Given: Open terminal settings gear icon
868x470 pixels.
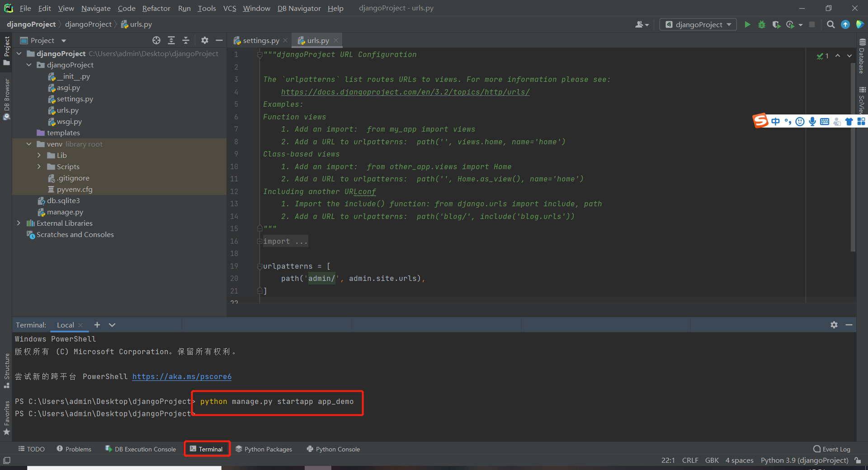Looking at the screenshot, I should coord(834,325).
